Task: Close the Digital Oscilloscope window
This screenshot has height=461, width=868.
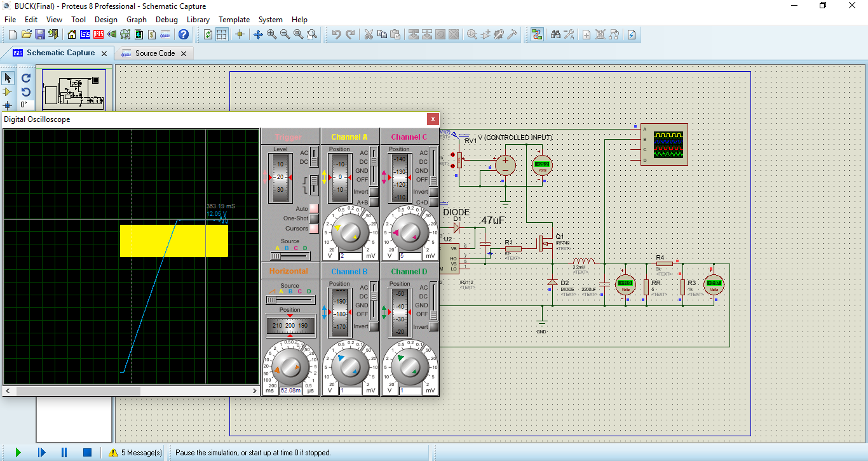Action: pos(433,119)
